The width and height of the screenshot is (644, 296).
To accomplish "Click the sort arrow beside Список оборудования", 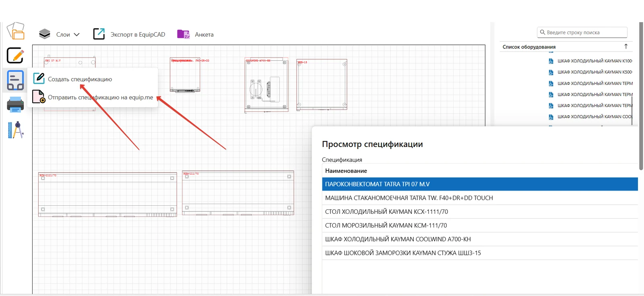I will (x=626, y=46).
